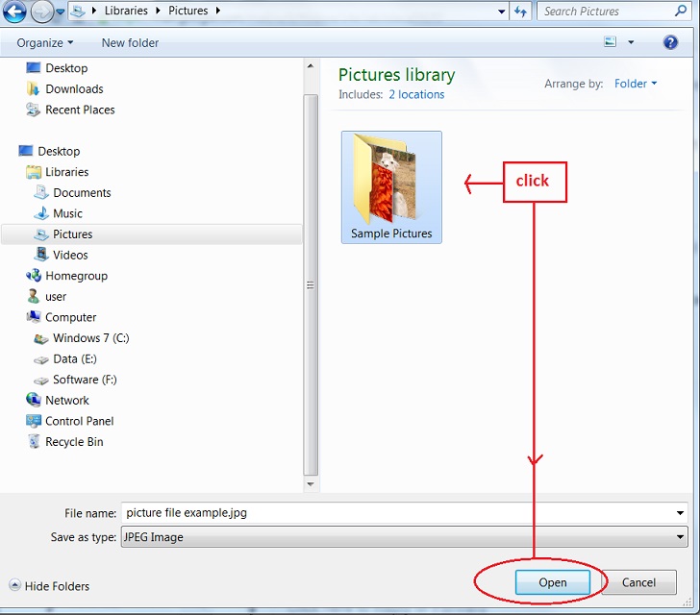Click the Open button
This screenshot has height=615, width=700.
pos(552,582)
